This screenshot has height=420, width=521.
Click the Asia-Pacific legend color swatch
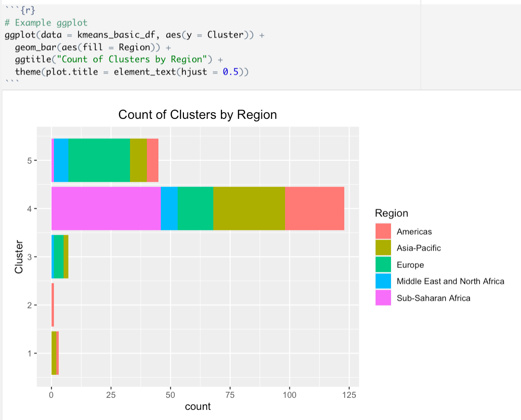click(383, 248)
